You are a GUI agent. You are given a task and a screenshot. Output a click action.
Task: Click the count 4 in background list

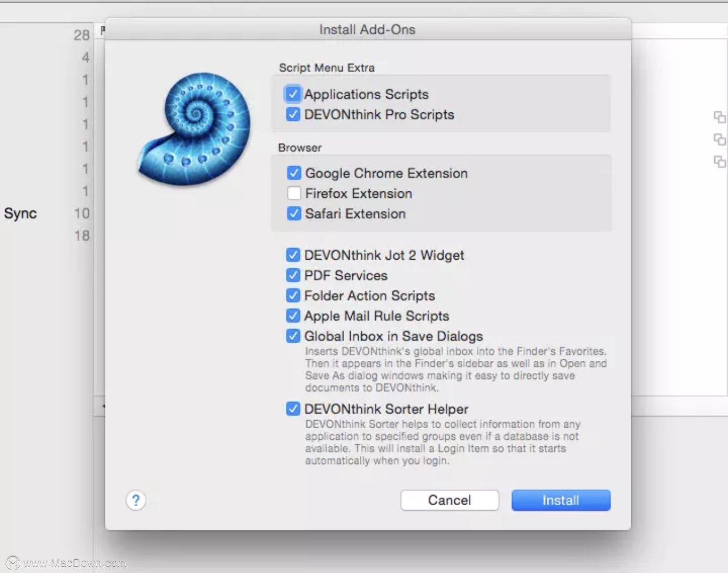[86, 57]
